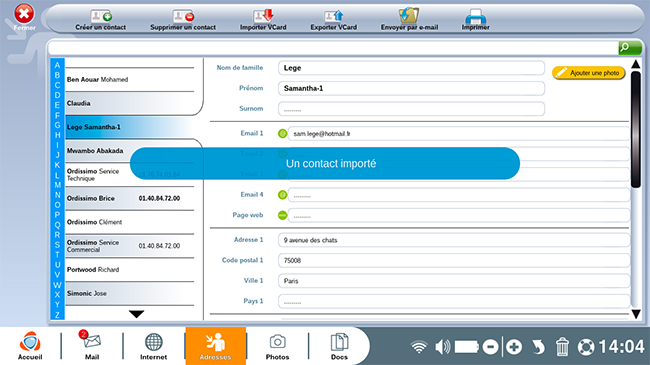Switch to the Mail tab
The width and height of the screenshot is (650, 365).
[x=92, y=344]
